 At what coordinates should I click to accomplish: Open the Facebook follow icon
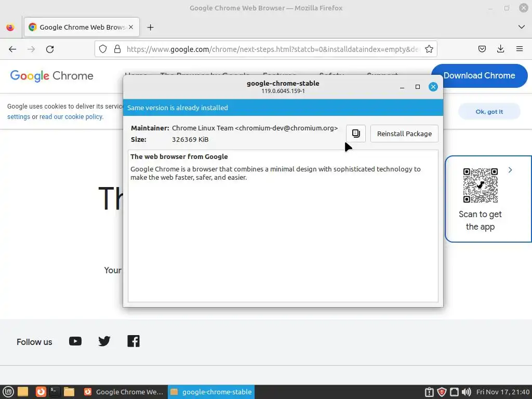[x=134, y=341]
